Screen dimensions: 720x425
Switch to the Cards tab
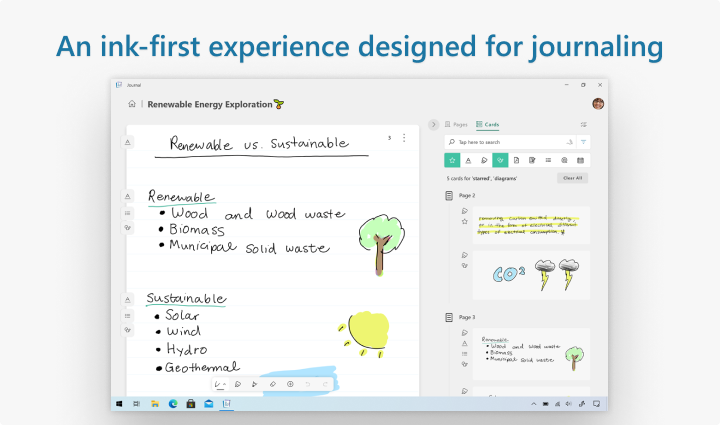coord(488,124)
